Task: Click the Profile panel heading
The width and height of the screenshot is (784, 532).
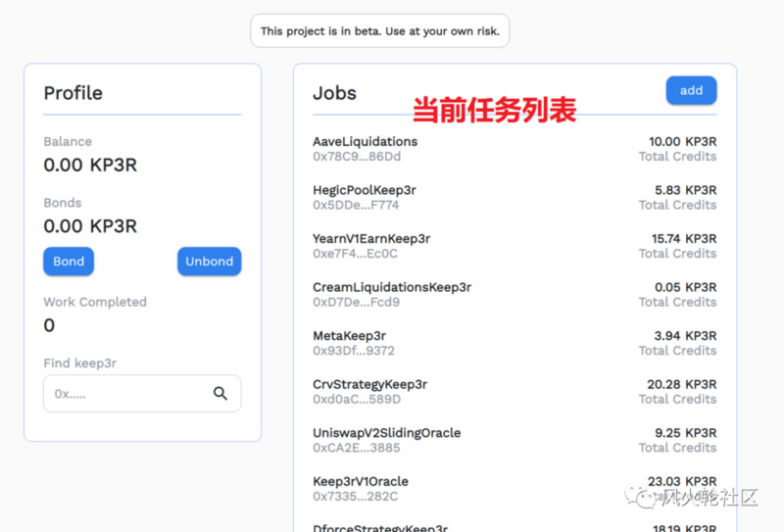Action: (73, 93)
